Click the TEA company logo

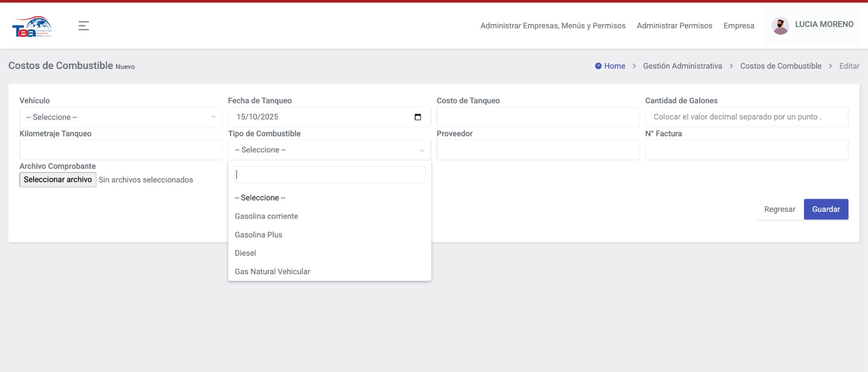(32, 26)
